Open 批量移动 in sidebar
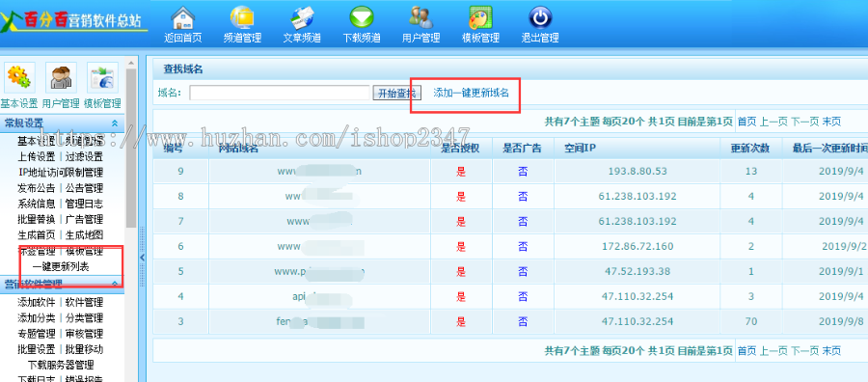 pyautogui.click(x=84, y=349)
